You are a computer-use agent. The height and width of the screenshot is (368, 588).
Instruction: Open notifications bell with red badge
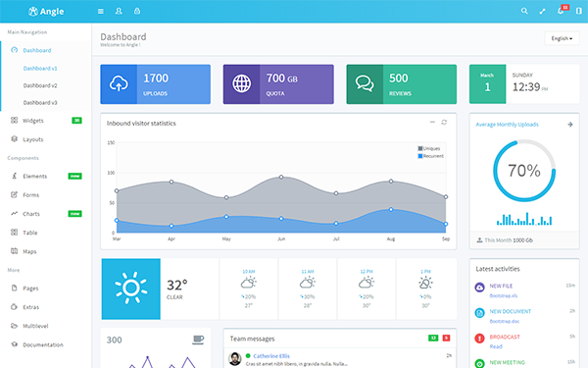click(x=561, y=11)
